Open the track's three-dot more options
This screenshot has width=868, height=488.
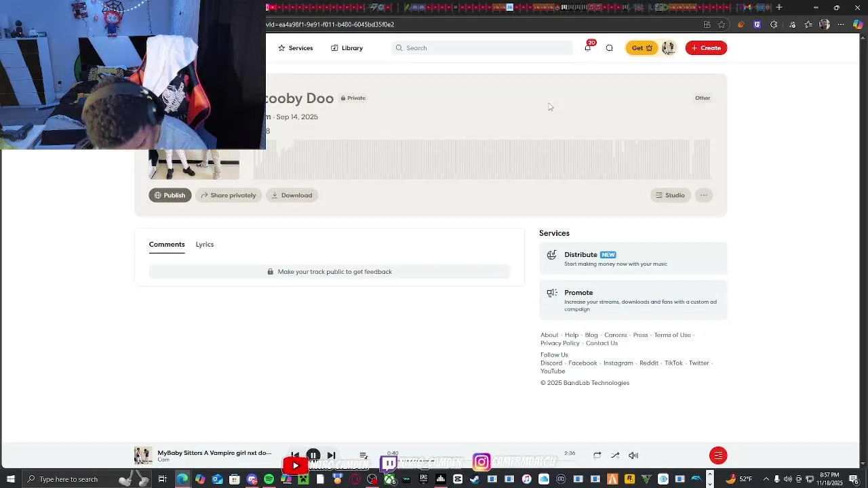pos(704,195)
